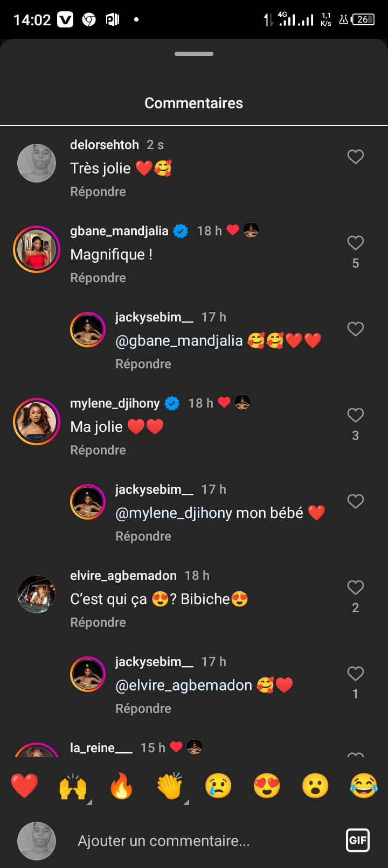Tap the GIF icon in comment bar
This screenshot has height=868, width=388.
[358, 840]
